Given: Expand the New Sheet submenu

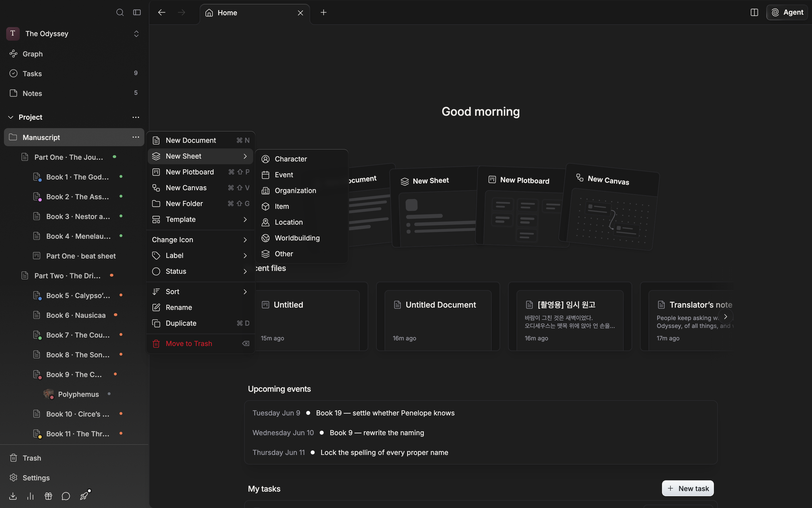Looking at the screenshot, I should pyautogui.click(x=200, y=156).
